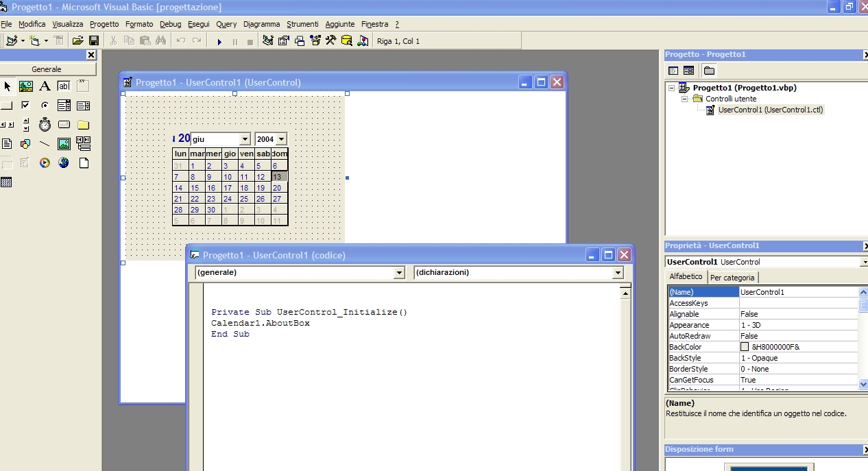Select the Windows Media Player control tool
Screen dimensions: 868x471
45,163
